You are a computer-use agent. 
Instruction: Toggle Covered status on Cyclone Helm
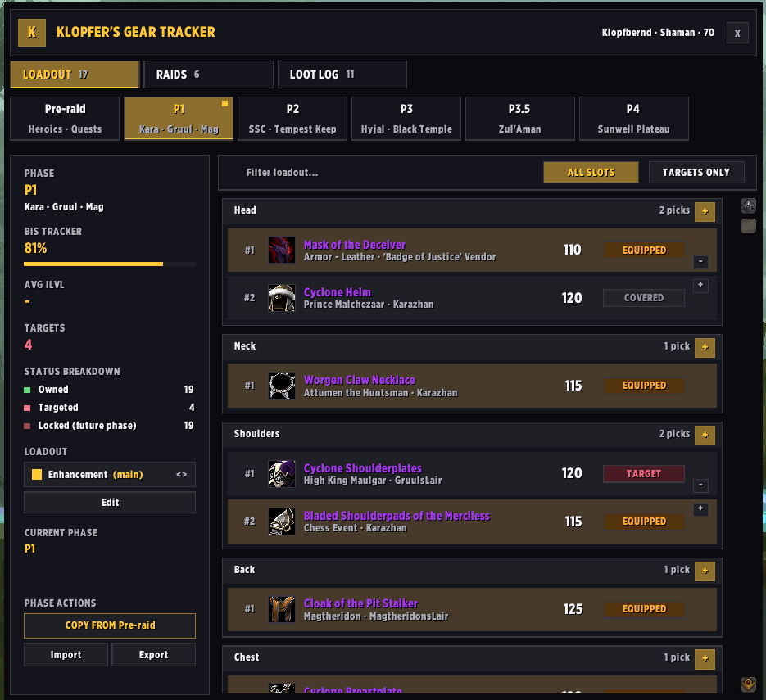pyautogui.click(x=644, y=298)
